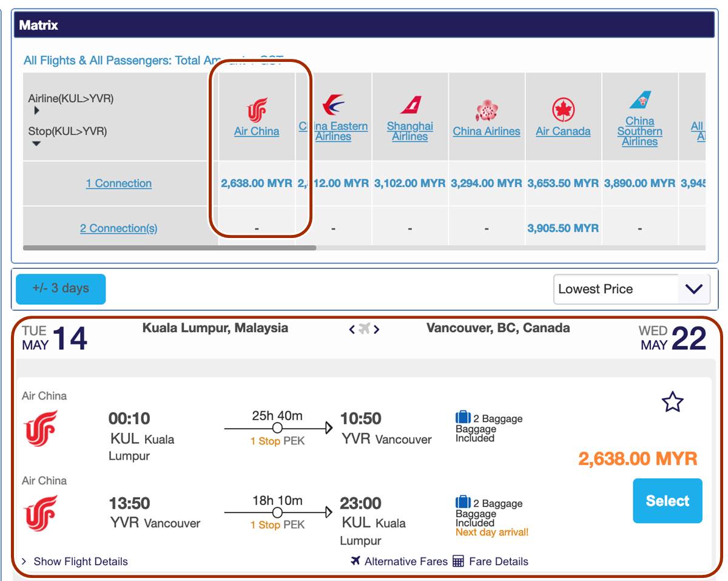
Task: Open Fare Details
Action: (x=499, y=562)
